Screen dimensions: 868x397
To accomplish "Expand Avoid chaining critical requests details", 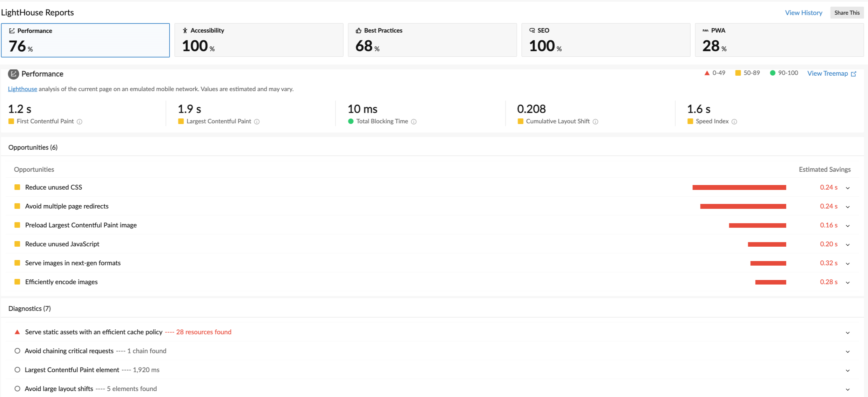I will click(848, 351).
